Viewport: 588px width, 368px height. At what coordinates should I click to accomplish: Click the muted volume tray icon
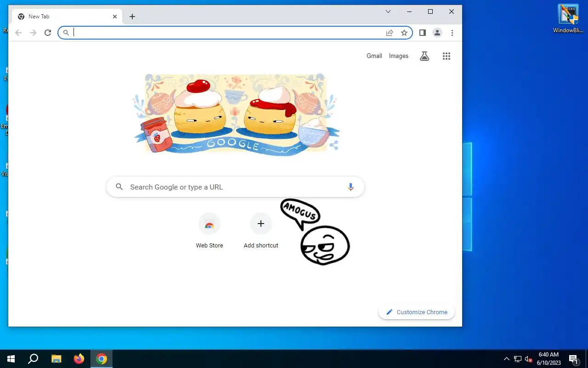[x=529, y=359]
